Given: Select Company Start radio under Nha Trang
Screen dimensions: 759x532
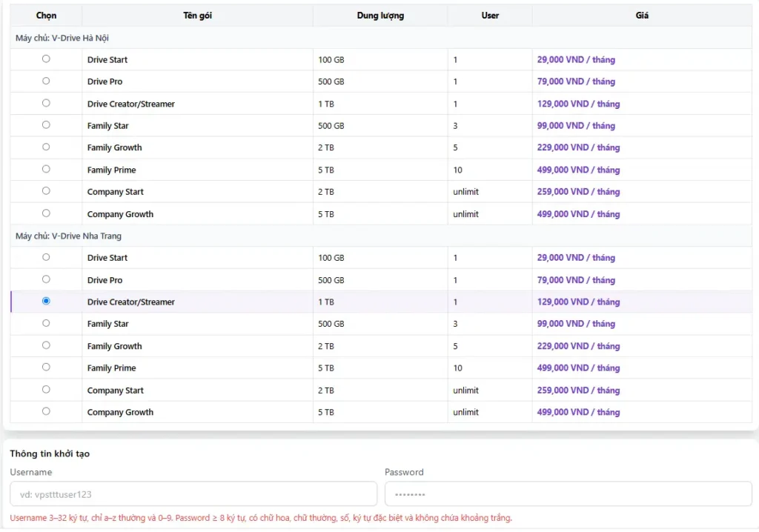Looking at the screenshot, I should (x=46, y=389).
